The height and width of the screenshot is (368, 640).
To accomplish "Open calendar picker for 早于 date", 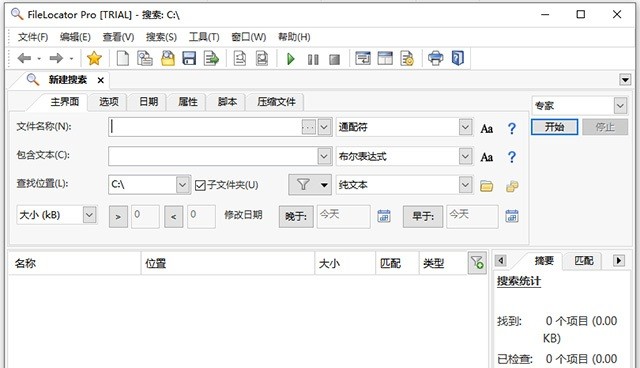I will tap(512, 216).
